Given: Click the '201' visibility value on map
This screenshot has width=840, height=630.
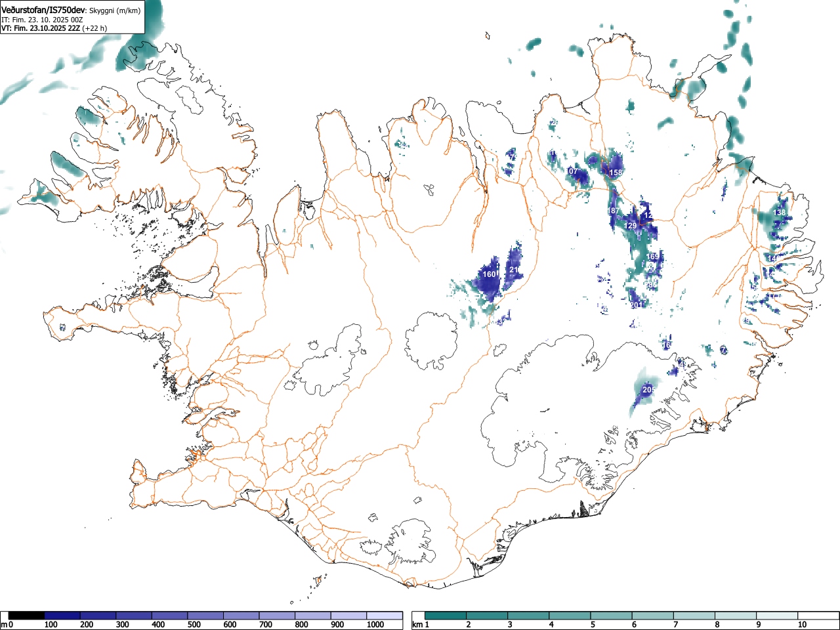Looking at the screenshot, I should (x=637, y=305).
